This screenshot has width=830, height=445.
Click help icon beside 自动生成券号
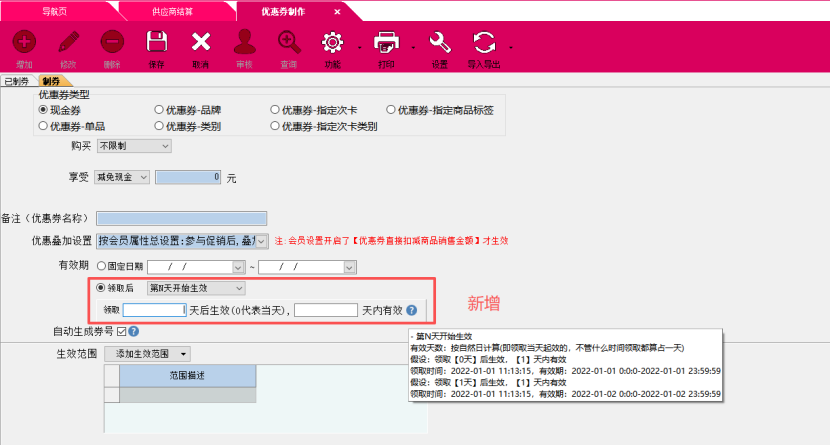tap(134, 331)
